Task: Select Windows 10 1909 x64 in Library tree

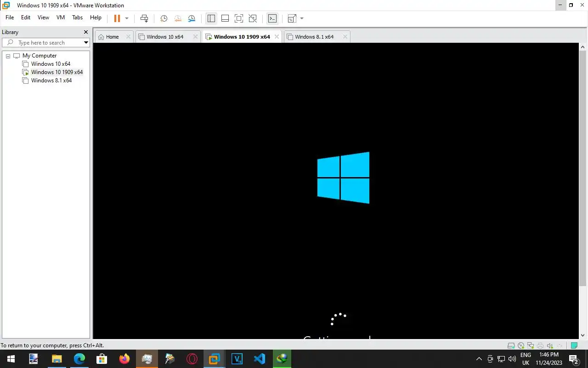Action: pos(57,72)
